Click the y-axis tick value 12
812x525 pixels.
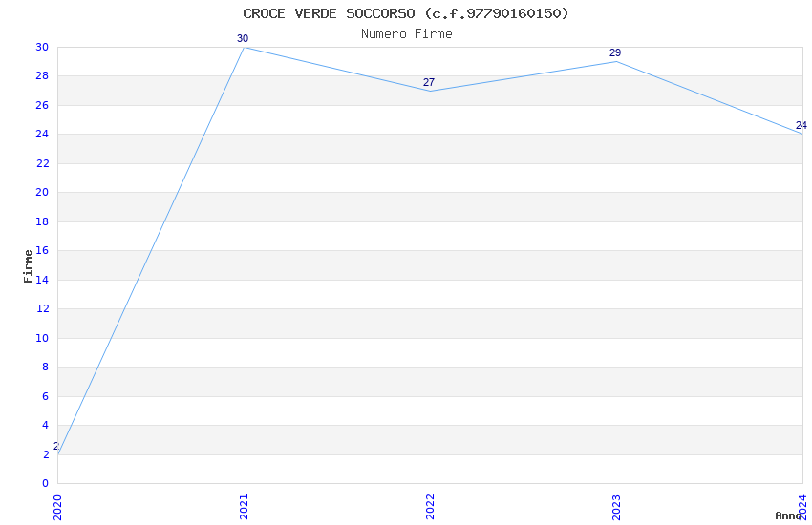coord(42,308)
